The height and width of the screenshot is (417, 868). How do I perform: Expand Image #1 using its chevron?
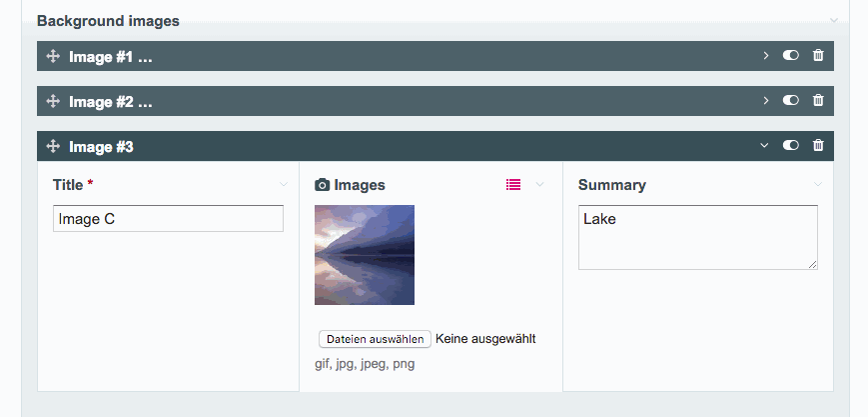click(765, 55)
